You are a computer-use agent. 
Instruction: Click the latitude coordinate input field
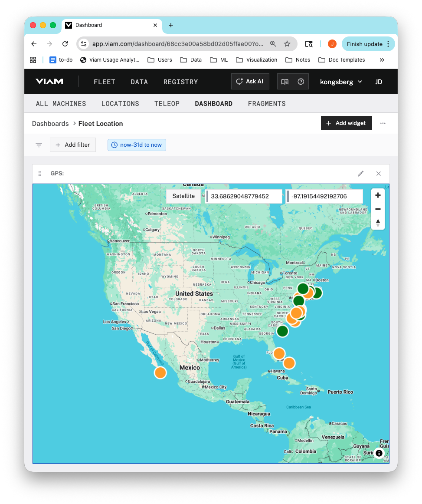tap(244, 196)
